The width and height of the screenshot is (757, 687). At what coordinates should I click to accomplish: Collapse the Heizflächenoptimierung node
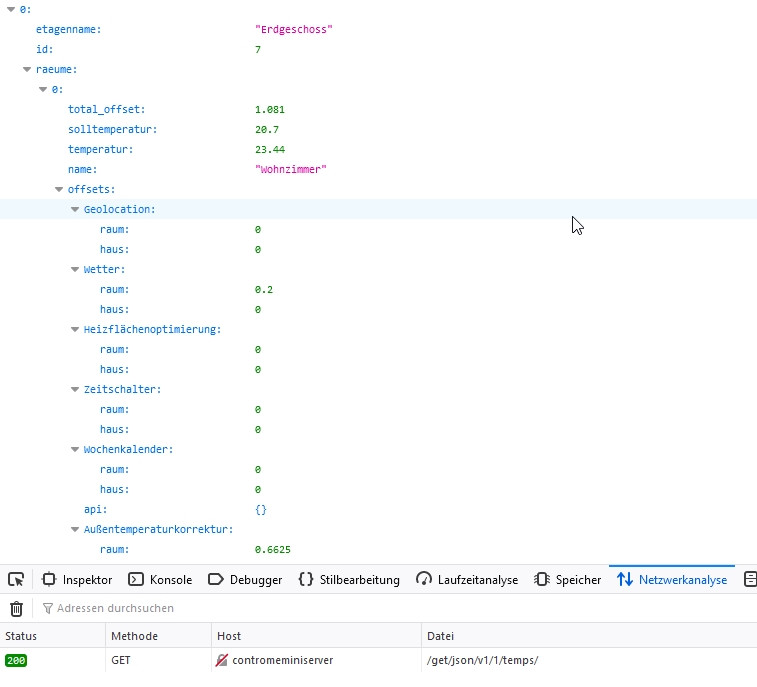(75, 330)
